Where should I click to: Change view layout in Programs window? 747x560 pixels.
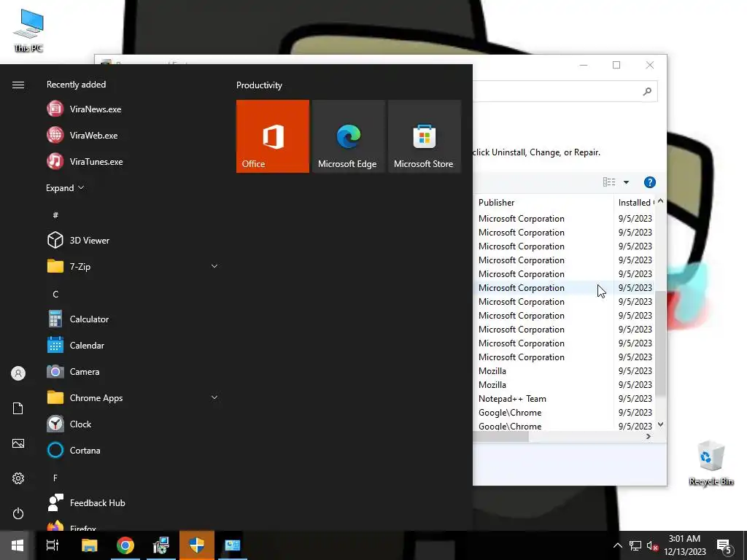tap(609, 182)
